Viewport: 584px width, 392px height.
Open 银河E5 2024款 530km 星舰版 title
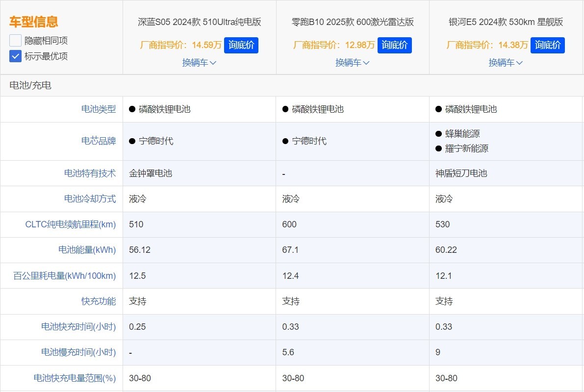(506, 22)
